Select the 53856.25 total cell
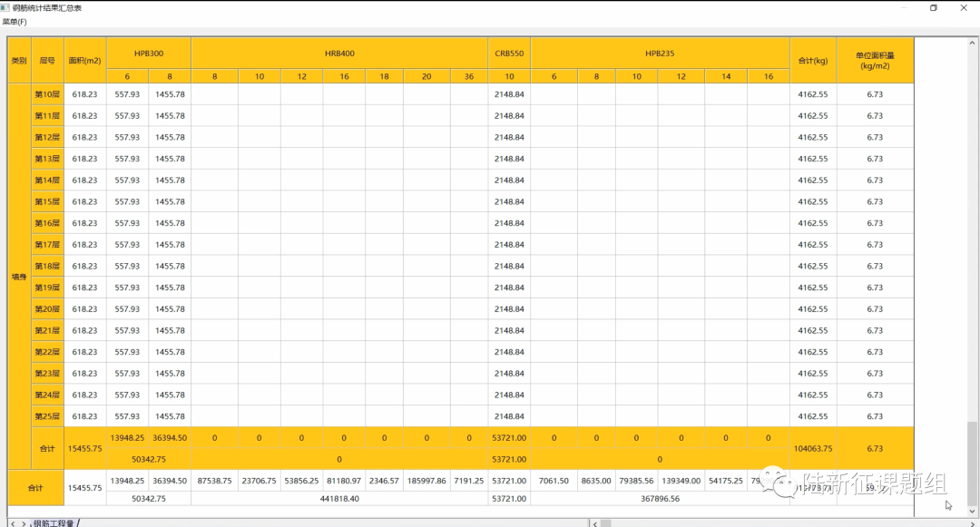Screen dimensions: 980x527 click(302, 481)
